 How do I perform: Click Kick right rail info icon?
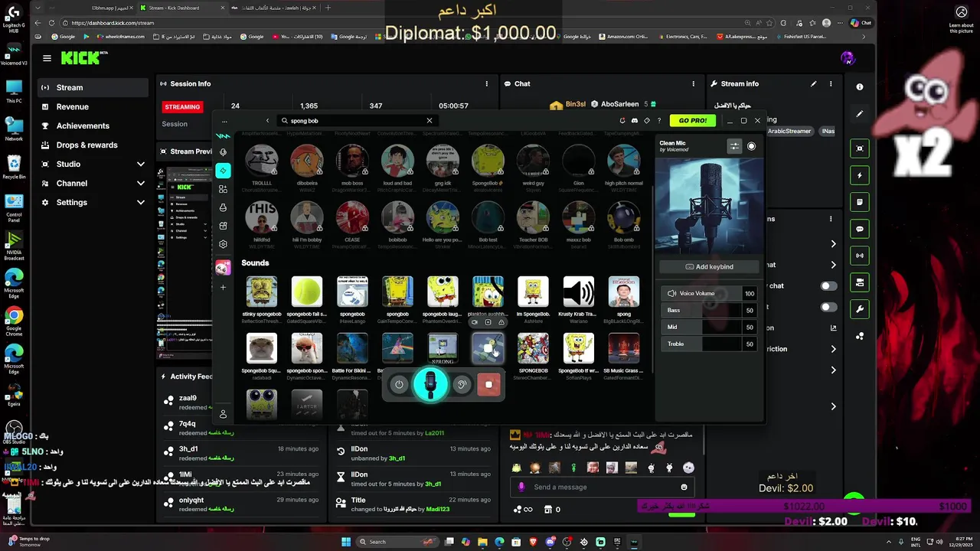[860, 87]
